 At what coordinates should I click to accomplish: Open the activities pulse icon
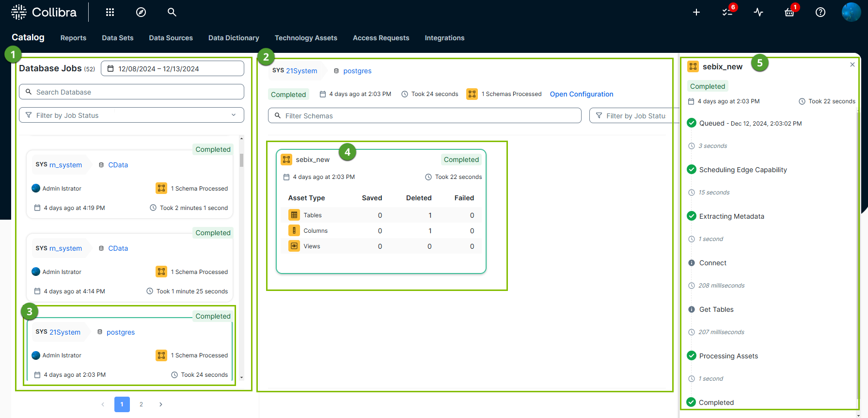click(758, 12)
